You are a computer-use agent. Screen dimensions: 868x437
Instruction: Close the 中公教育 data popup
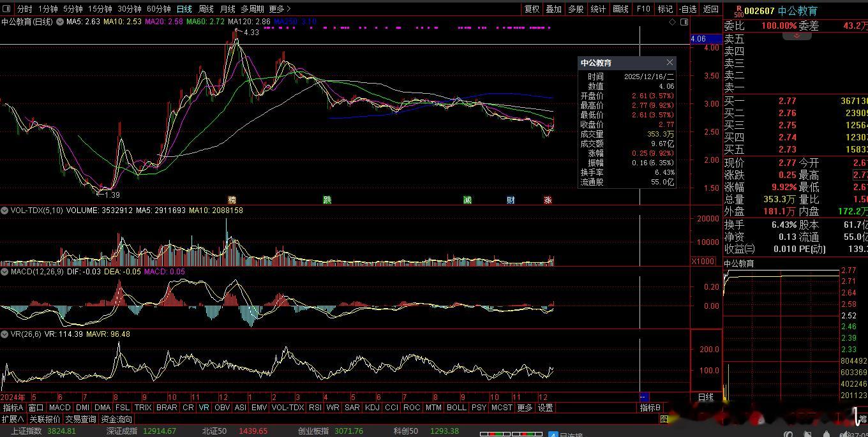coord(670,63)
